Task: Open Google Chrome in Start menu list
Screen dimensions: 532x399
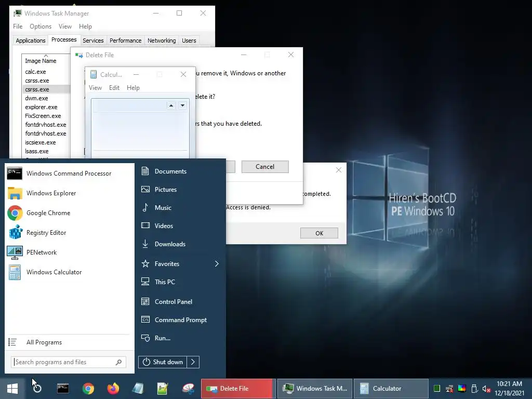Action: 69,212
